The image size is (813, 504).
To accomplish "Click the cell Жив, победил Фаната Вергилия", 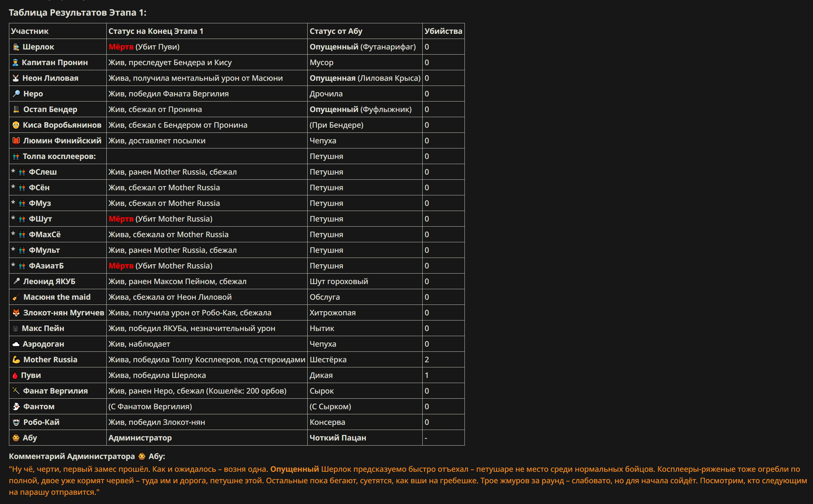I will [207, 94].
